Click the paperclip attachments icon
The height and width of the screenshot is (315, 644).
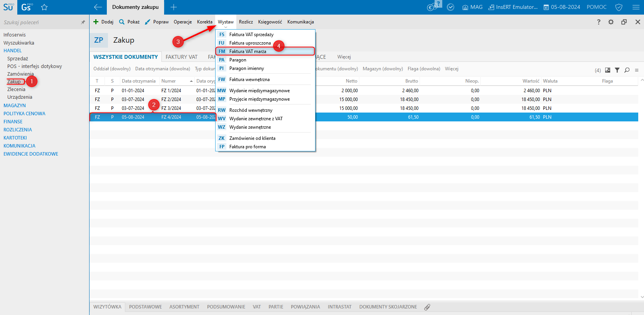coord(427,307)
